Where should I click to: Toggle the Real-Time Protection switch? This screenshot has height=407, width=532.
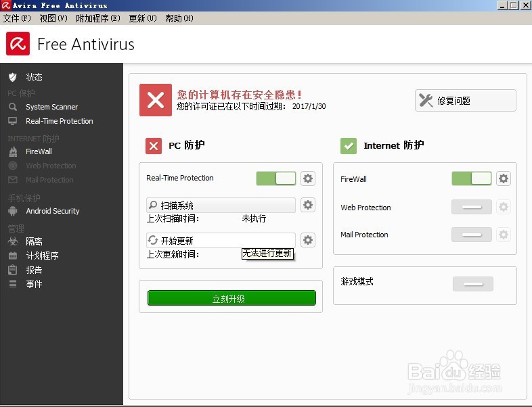[x=276, y=178]
